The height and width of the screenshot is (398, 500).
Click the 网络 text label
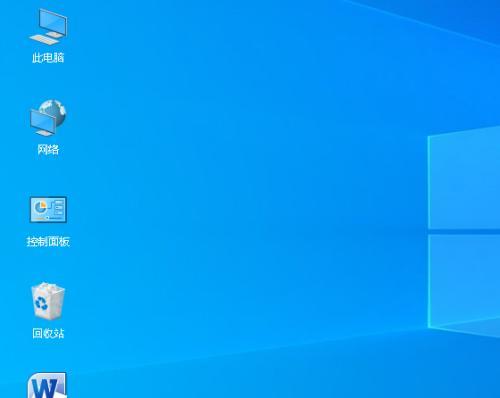pos(48,150)
